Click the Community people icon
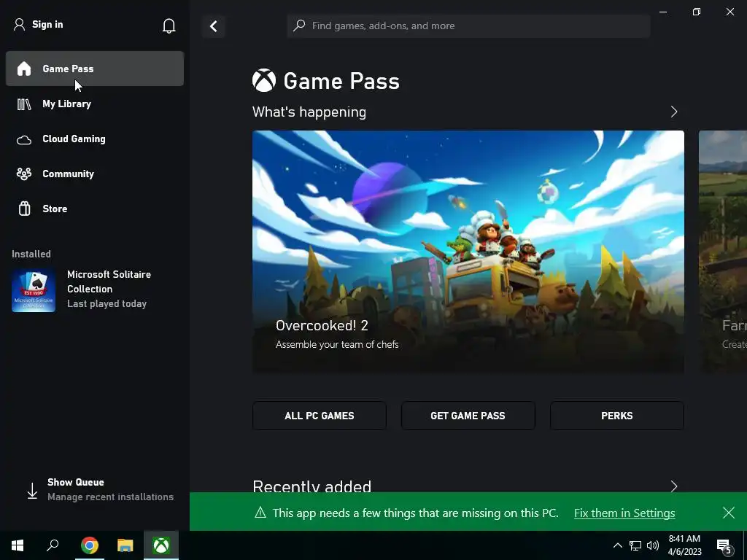This screenshot has width=747, height=560. click(x=24, y=174)
